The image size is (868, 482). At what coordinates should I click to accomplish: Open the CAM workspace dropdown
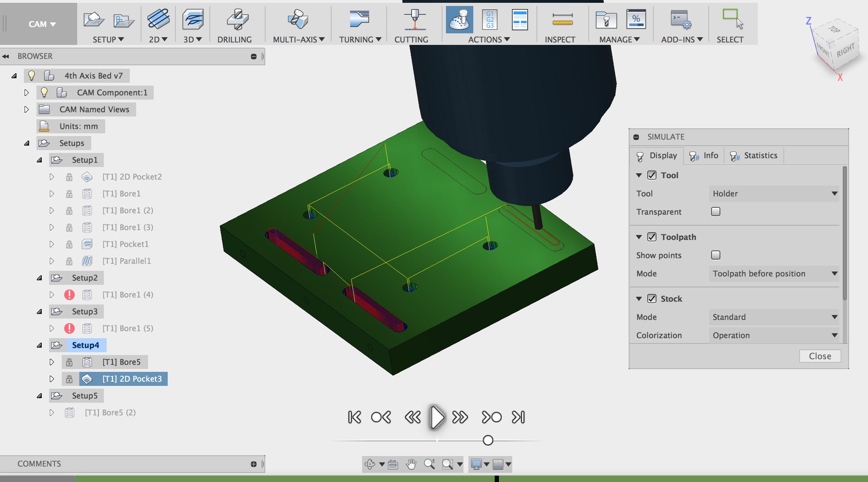click(42, 24)
